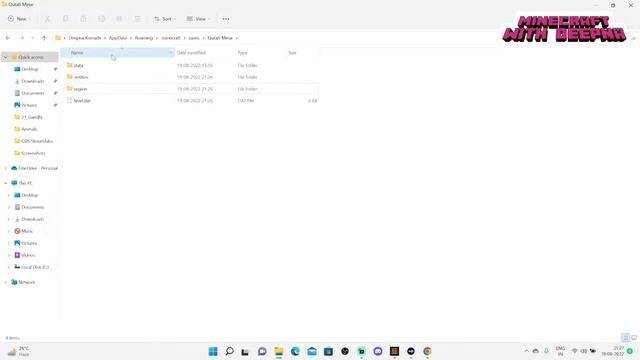Open Local Disk (C:) in sidebar
The width and height of the screenshot is (640, 360).
click(35, 267)
